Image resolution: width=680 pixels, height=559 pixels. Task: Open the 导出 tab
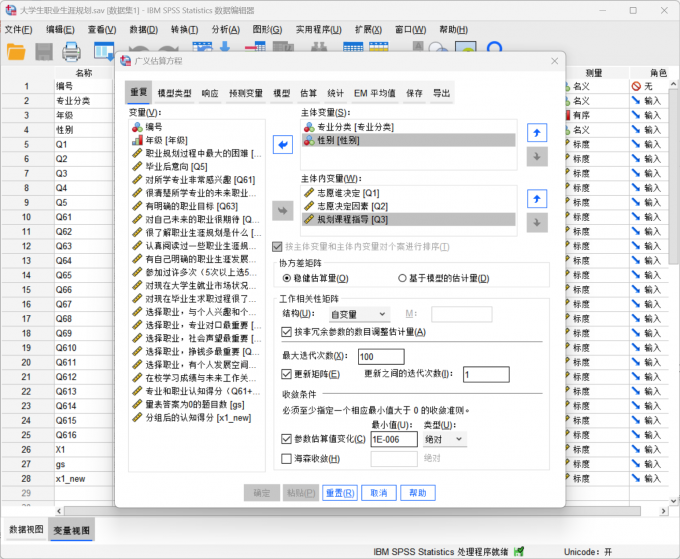click(441, 93)
